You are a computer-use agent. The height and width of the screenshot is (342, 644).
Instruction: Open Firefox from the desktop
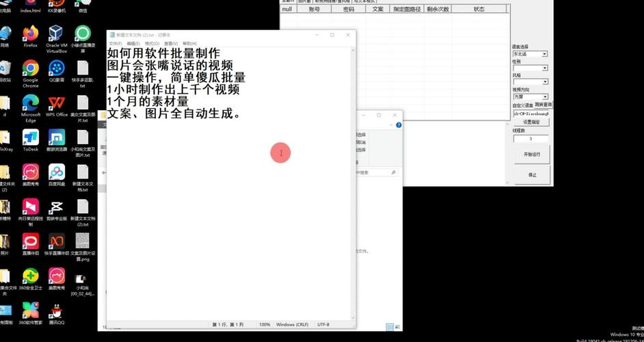pyautogui.click(x=30, y=34)
